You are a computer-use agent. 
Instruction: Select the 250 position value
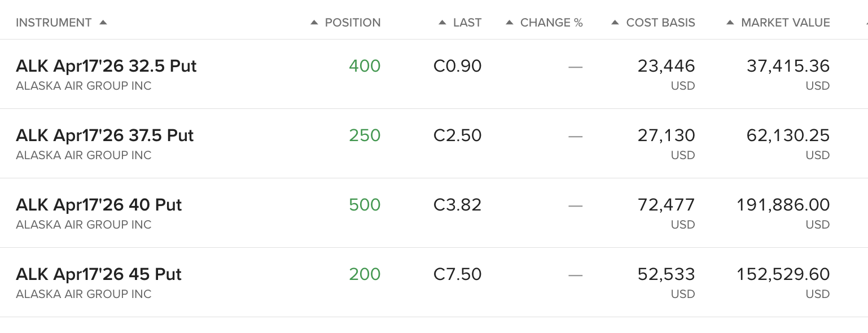click(x=365, y=136)
